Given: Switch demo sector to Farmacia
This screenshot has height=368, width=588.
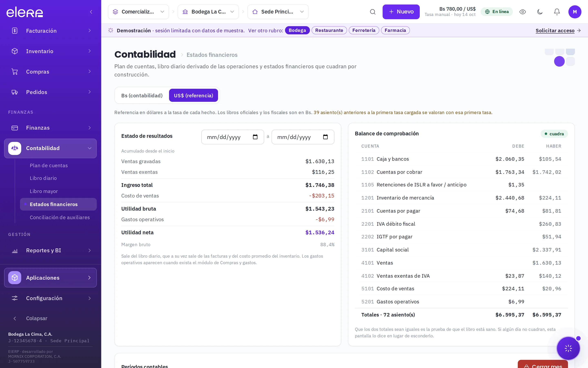Looking at the screenshot, I should pos(395,30).
